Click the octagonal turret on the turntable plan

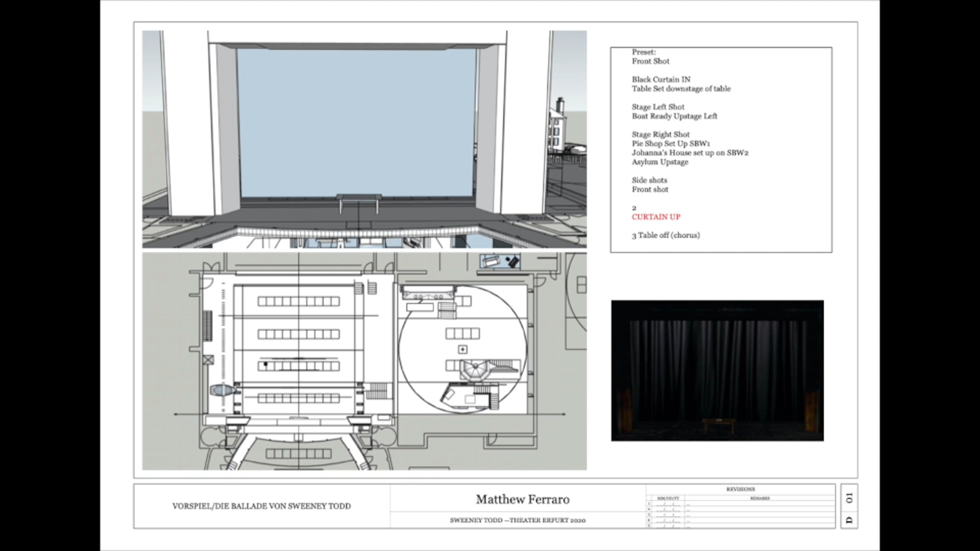475,371
